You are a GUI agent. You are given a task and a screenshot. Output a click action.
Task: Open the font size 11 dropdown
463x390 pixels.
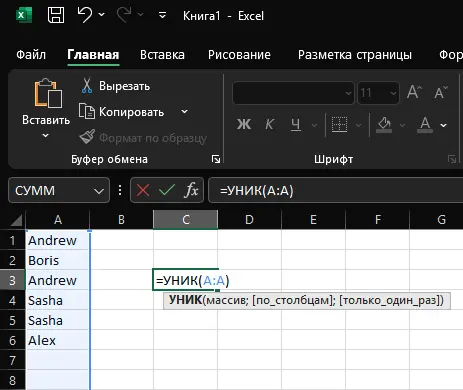pyautogui.click(x=393, y=93)
